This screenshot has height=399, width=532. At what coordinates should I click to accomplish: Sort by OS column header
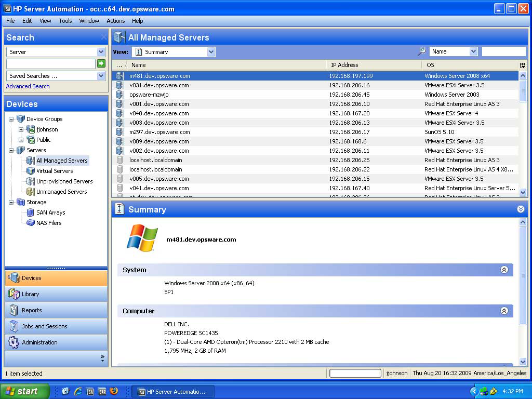point(470,65)
